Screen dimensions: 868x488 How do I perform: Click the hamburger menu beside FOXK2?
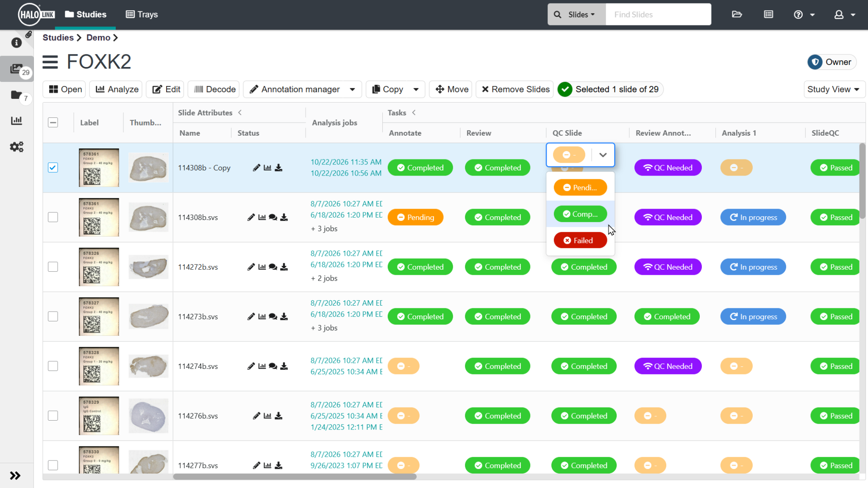pyautogui.click(x=50, y=62)
